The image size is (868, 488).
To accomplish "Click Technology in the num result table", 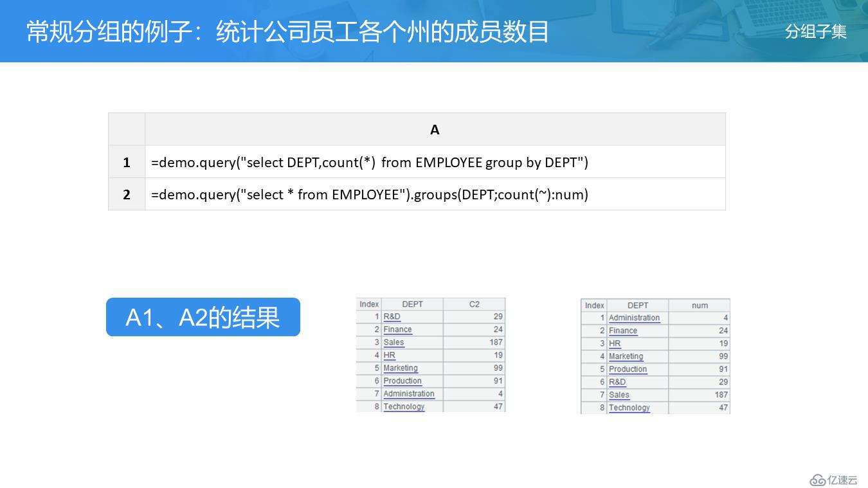I will tap(629, 408).
